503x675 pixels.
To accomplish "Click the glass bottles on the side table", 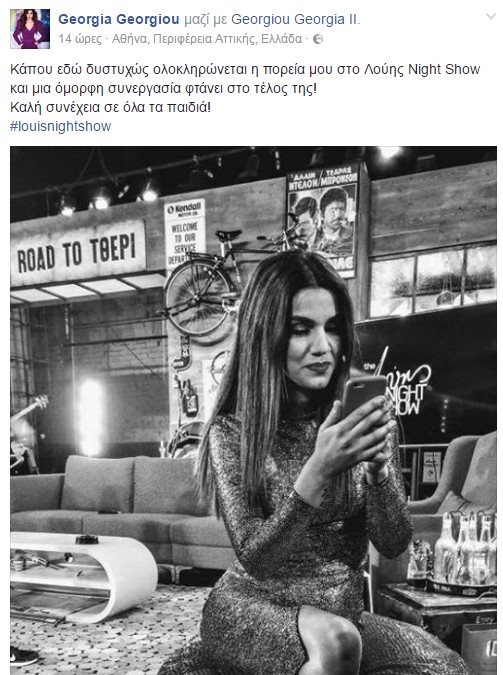I will [x=464, y=548].
